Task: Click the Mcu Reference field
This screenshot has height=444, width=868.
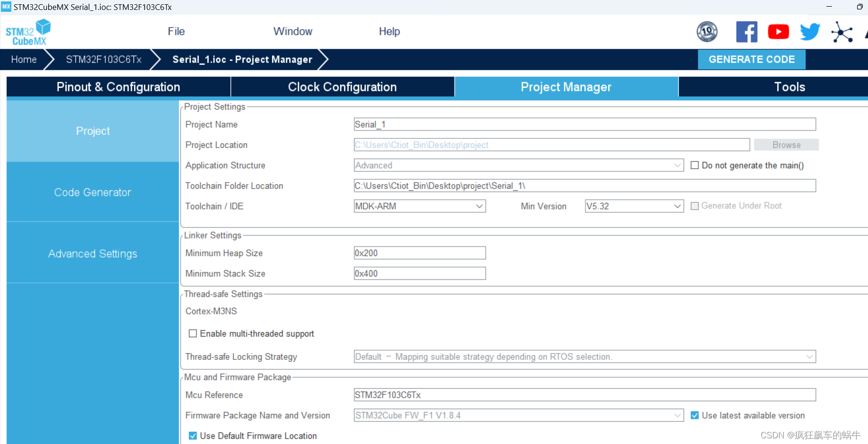Action: coord(585,395)
